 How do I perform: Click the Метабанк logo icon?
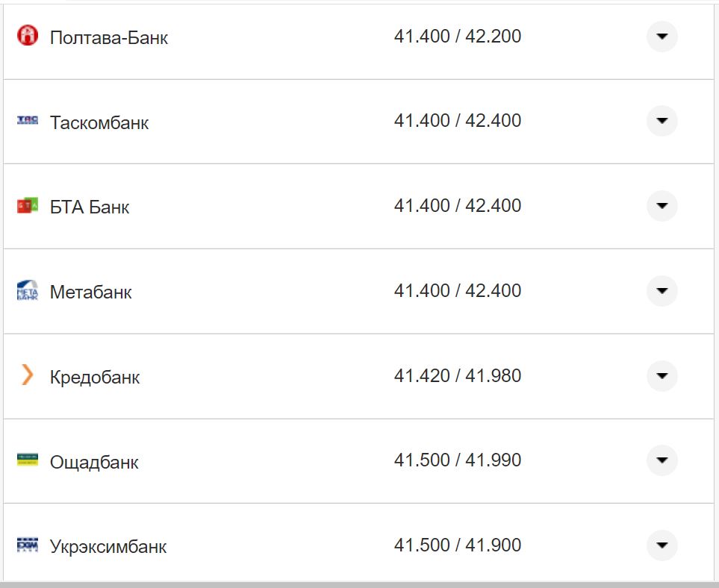click(x=28, y=290)
